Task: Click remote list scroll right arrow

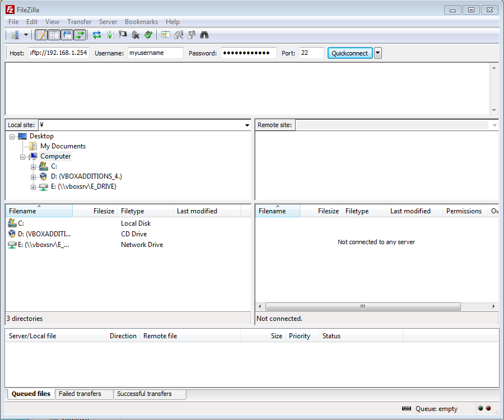Action: [494, 306]
